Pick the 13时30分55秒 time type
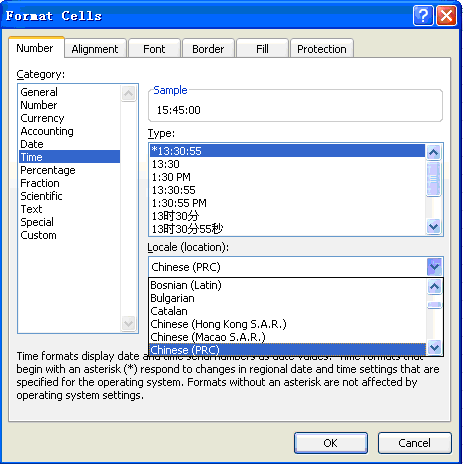This screenshot has width=463, height=464. [x=287, y=229]
